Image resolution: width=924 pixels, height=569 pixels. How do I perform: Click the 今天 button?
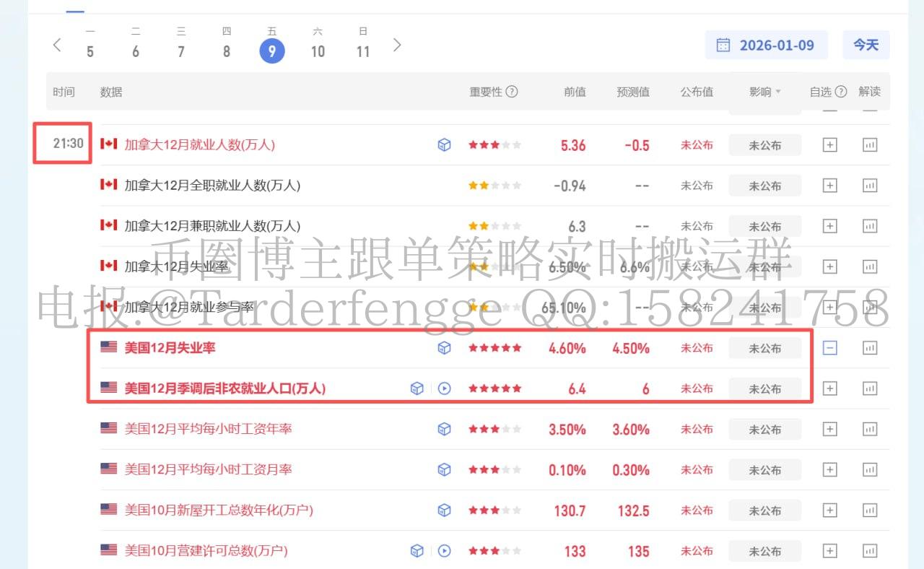click(x=866, y=45)
